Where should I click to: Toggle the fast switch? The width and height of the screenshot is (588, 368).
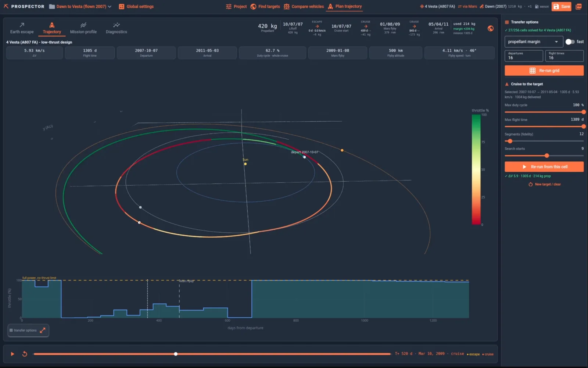click(x=570, y=42)
